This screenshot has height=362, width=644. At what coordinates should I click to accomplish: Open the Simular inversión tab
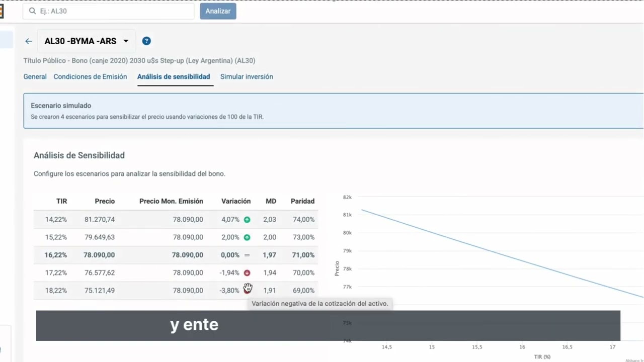(247, 77)
